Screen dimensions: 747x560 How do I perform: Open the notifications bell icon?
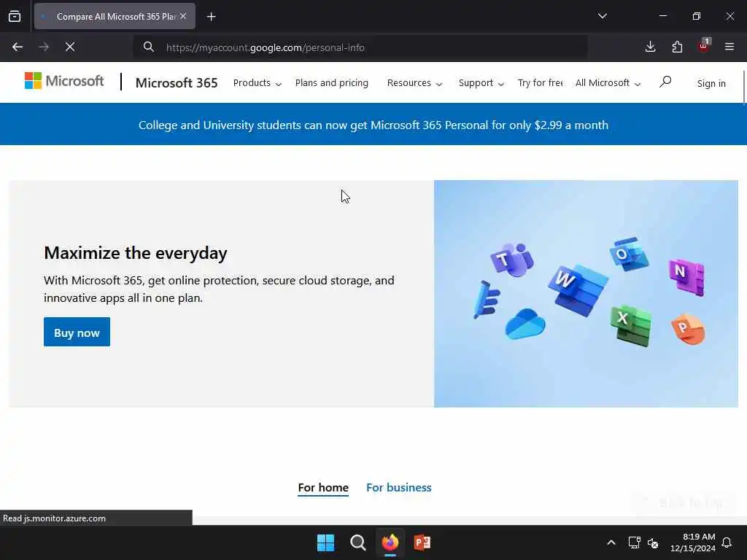point(727,542)
